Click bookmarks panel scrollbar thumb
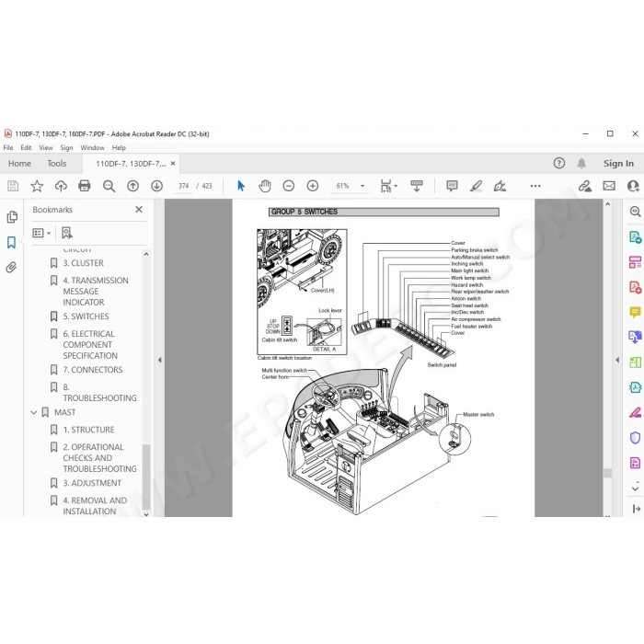 tap(145, 477)
